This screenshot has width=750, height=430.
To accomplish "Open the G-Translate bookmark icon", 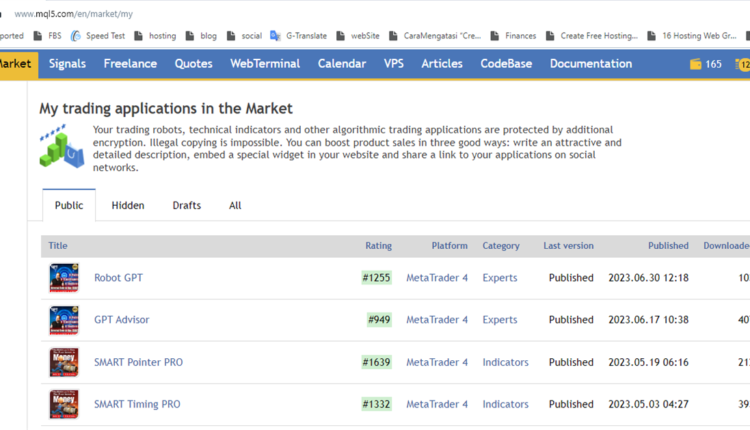I will [x=275, y=35].
